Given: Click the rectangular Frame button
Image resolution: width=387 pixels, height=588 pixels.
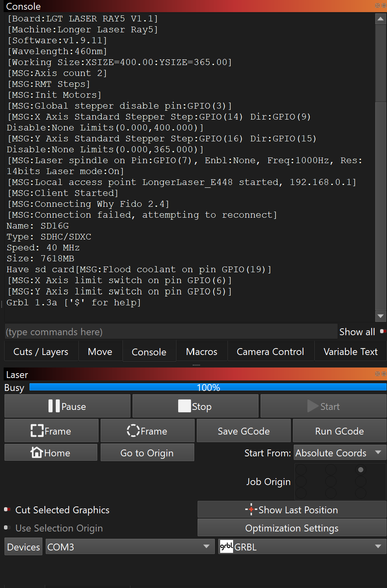Looking at the screenshot, I should [x=51, y=431].
